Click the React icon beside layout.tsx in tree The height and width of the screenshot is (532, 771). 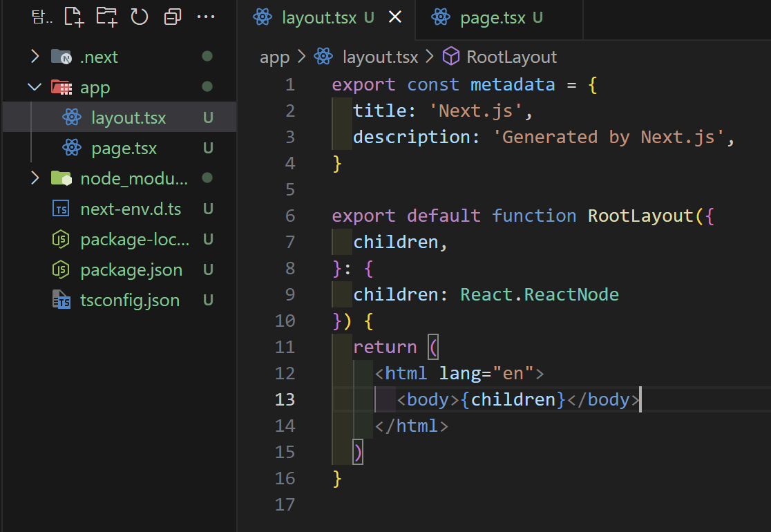point(72,117)
